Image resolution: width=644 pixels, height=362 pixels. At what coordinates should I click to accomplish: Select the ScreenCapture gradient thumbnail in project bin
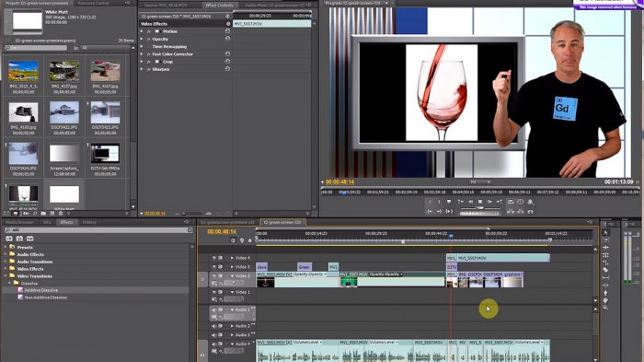tap(64, 154)
